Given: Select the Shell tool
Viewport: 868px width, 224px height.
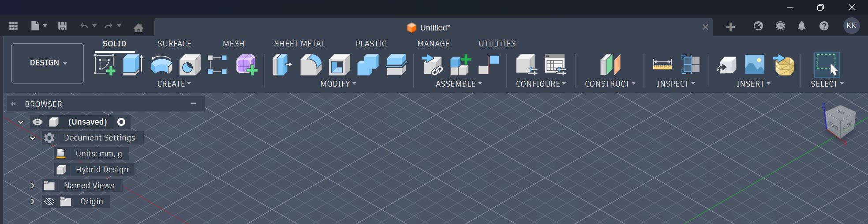Looking at the screenshot, I should pyautogui.click(x=340, y=65).
